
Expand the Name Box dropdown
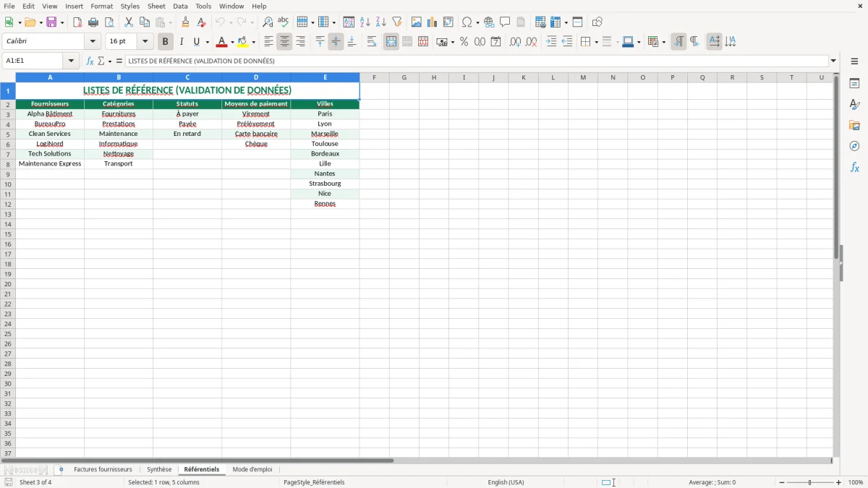point(71,61)
